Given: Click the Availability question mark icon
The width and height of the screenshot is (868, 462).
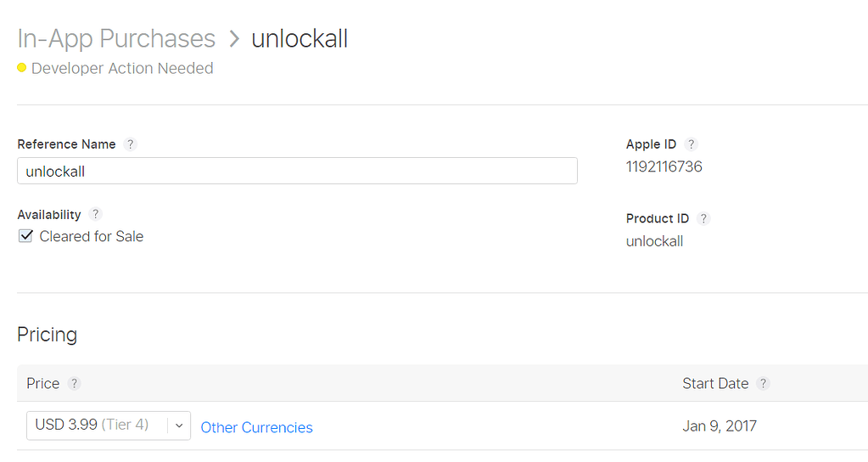Looking at the screenshot, I should (96, 215).
